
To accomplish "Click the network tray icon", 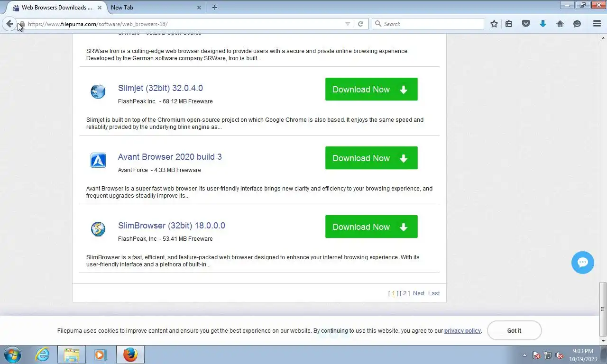I will pos(548,355).
